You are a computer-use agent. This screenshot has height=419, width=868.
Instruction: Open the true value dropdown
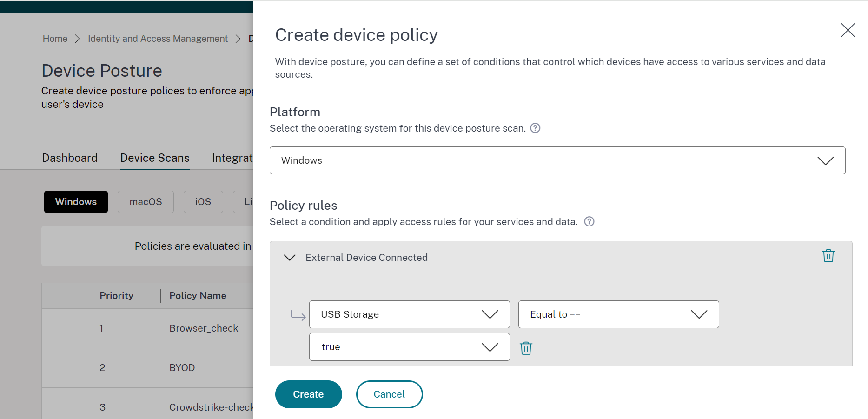coord(409,347)
